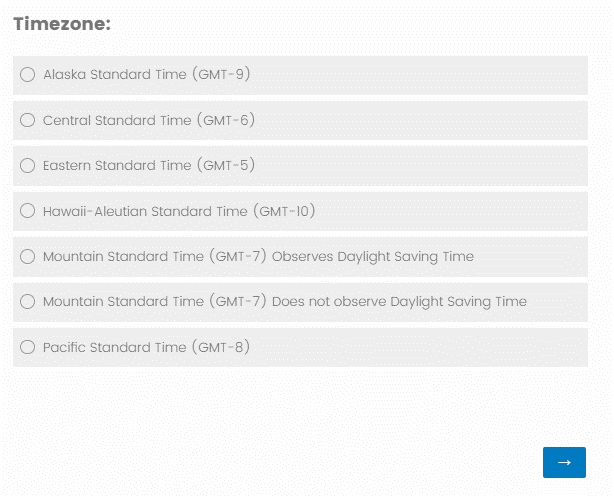The width and height of the screenshot is (614, 496).
Task: Pick the Eastern Standard Time radio button
Action: [28, 166]
